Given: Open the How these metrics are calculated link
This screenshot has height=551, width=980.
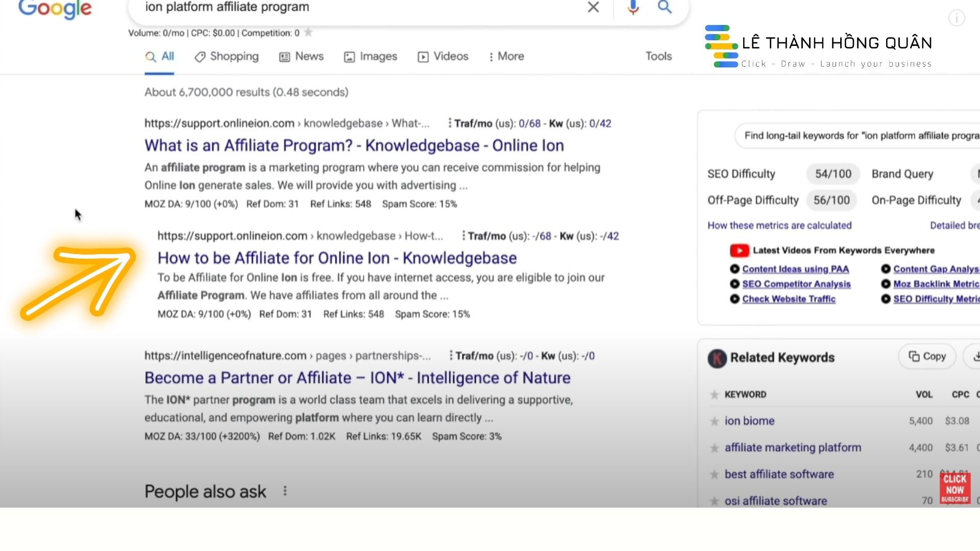Looking at the screenshot, I should coord(779,225).
